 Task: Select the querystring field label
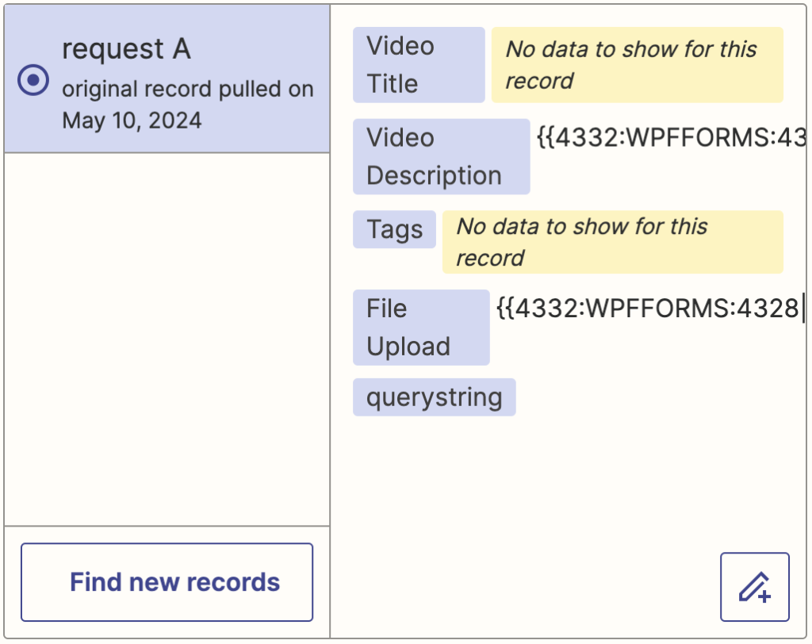click(434, 397)
